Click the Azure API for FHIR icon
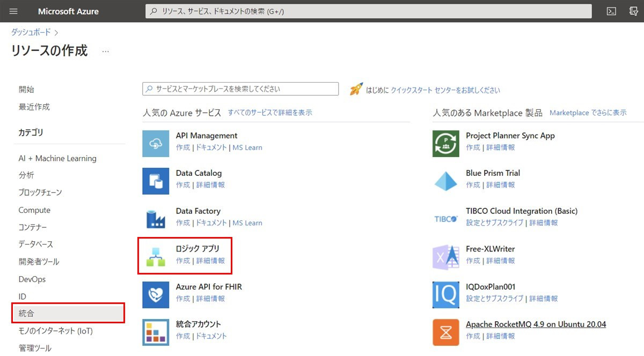The height and width of the screenshot is (356, 644). coord(156,294)
